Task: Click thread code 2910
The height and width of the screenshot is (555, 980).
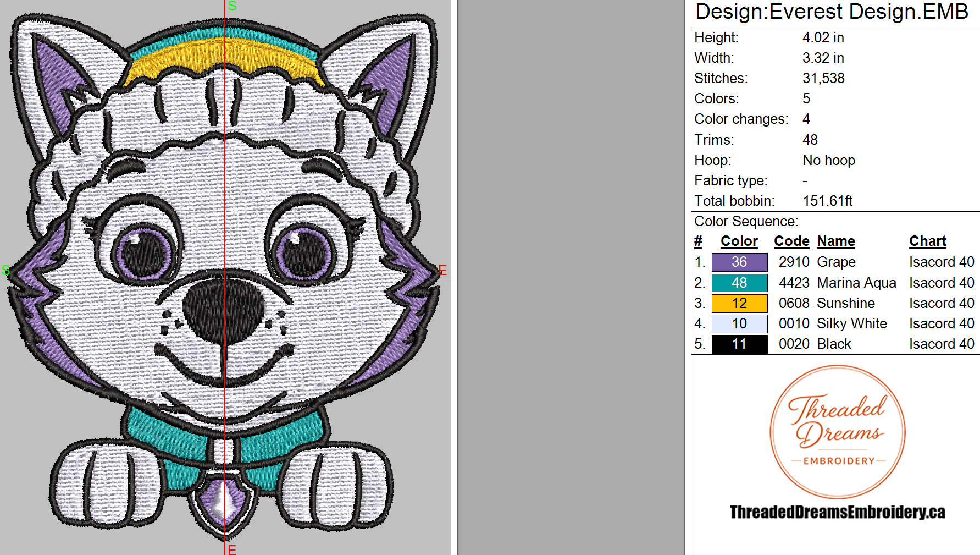Action: (x=794, y=262)
